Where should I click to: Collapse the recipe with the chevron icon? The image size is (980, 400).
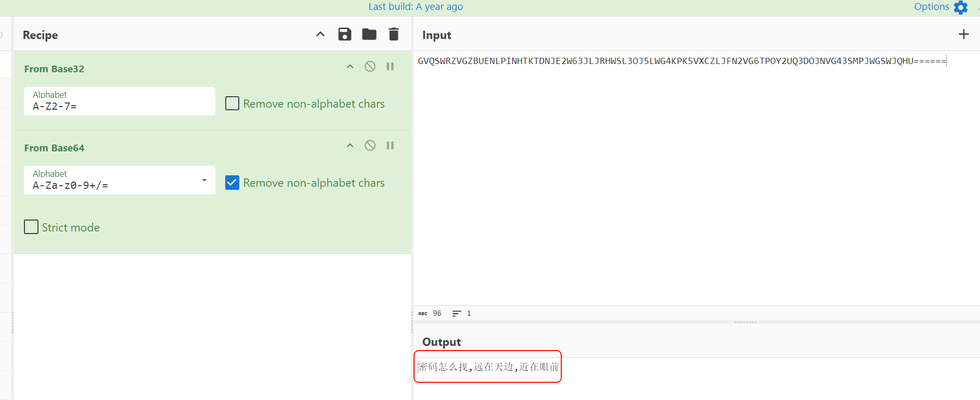(320, 34)
